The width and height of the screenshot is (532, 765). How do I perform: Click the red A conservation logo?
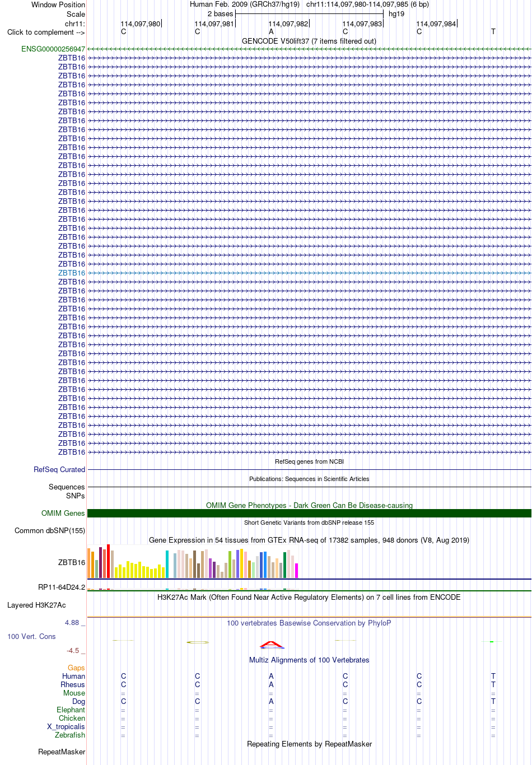271,644
